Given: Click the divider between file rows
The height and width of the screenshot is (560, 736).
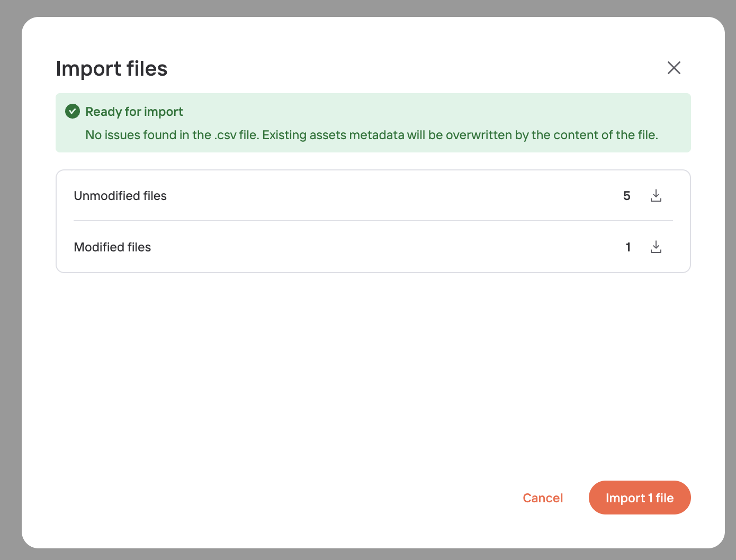Looking at the screenshot, I should click(x=371, y=221).
